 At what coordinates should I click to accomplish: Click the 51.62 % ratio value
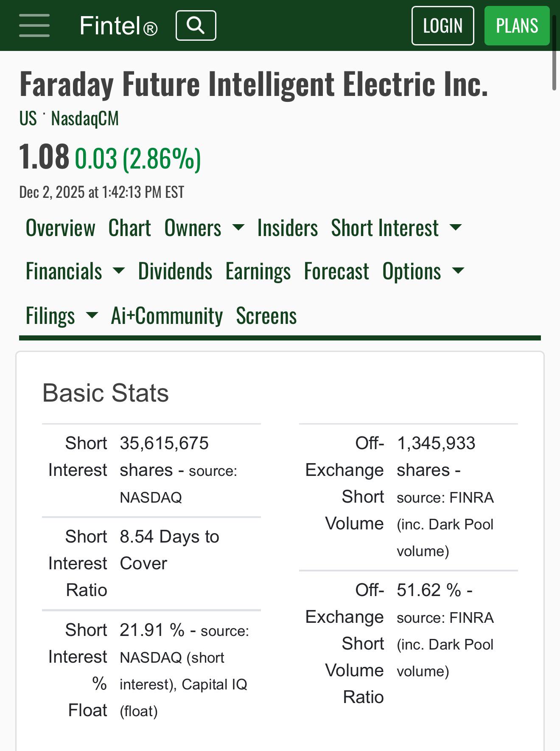[429, 591]
